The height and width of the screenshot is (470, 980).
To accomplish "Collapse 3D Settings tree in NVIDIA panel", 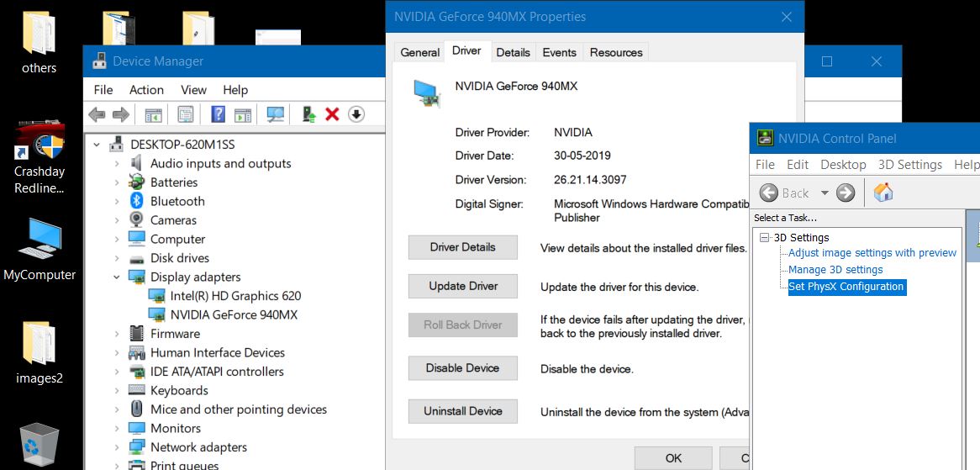I will 764,237.
